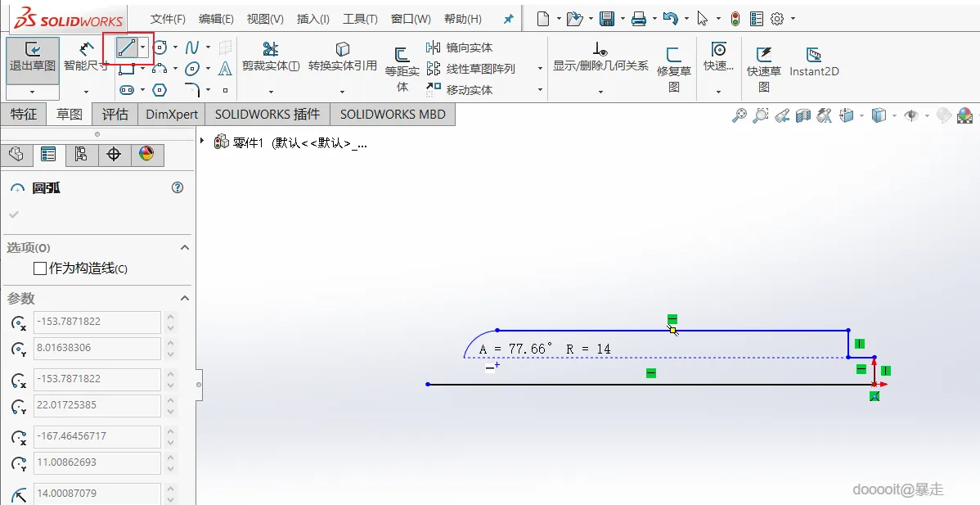Open the 文件(F) menu
The height and width of the screenshot is (505, 980).
(169, 20)
